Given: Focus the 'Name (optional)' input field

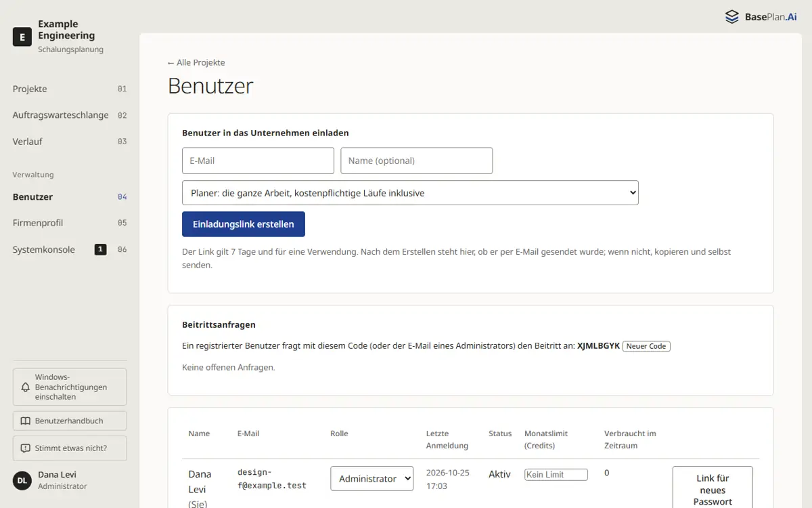Looking at the screenshot, I should [416, 161].
